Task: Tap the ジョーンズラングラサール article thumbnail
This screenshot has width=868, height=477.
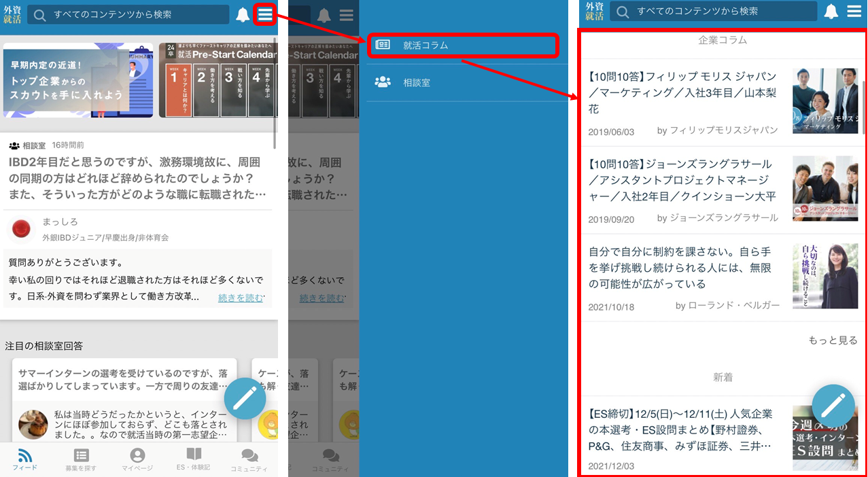Action: pos(825,188)
